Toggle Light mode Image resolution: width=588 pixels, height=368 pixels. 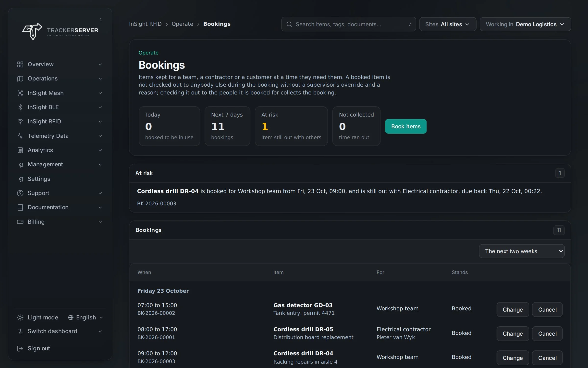[37, 317]
